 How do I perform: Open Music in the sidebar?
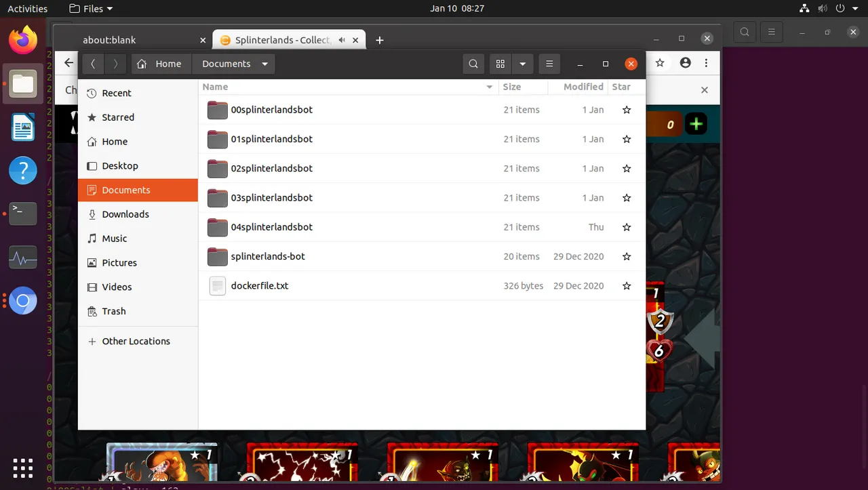click(x=138, y=239)
